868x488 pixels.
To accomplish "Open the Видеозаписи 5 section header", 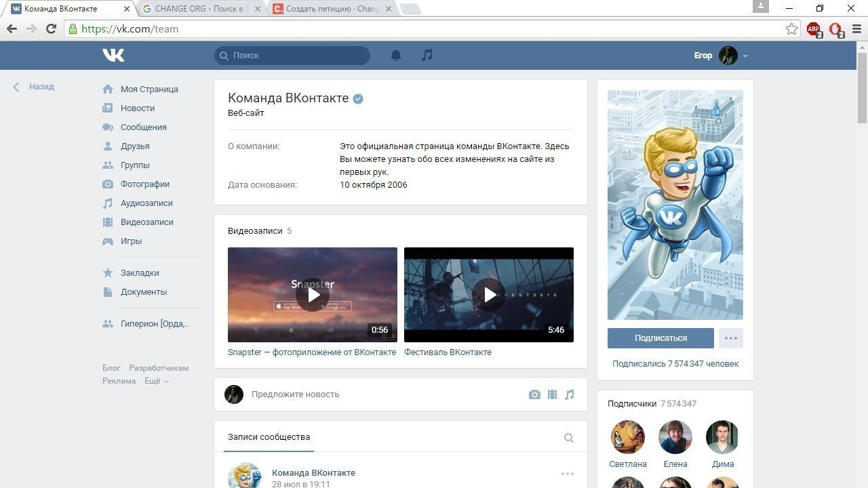I will (x=260, y=231).
